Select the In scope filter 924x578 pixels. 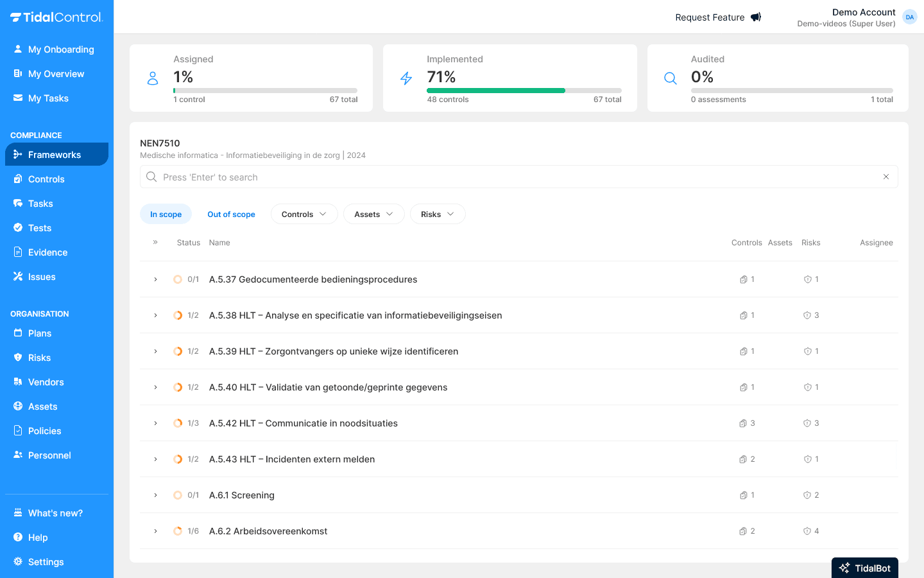pos(166,214)
